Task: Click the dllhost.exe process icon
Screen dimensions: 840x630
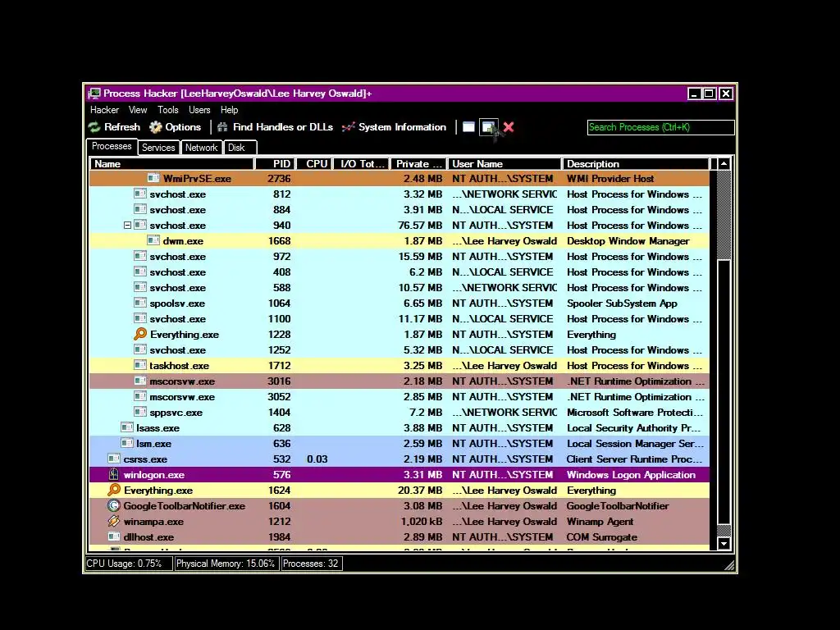Action: click(113, 536)
